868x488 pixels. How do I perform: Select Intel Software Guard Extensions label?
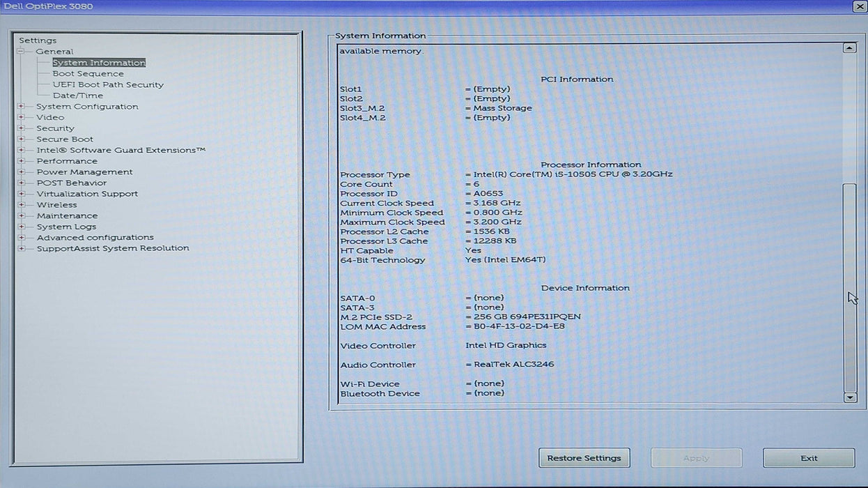(121, 150)
